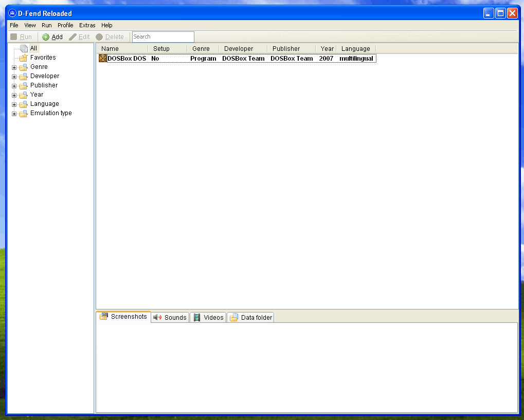Open the Run menu
Image resolution: width=524 pixels, height=420 pixels.
click(46, 25)
